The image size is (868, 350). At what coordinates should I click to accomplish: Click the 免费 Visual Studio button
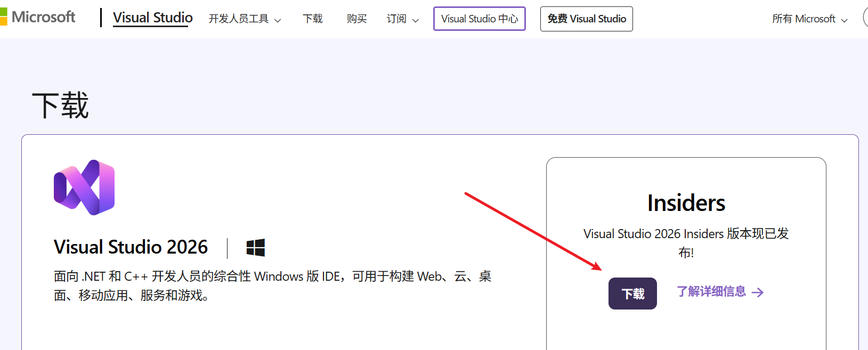(x=587, y=19)
